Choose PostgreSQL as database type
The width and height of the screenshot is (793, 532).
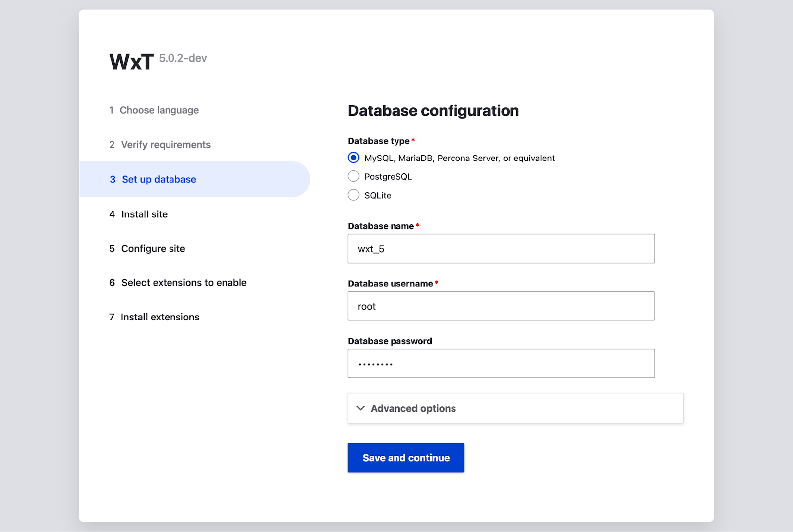353,176
